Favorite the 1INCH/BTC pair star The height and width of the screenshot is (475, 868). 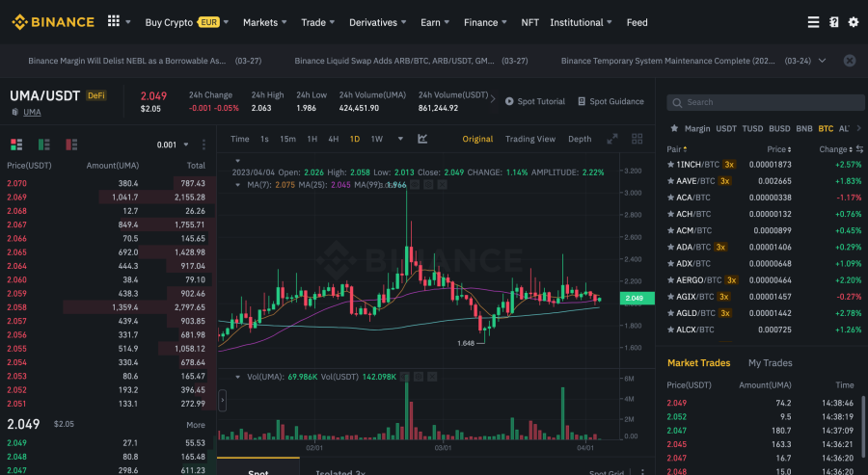tap(671, 164)
